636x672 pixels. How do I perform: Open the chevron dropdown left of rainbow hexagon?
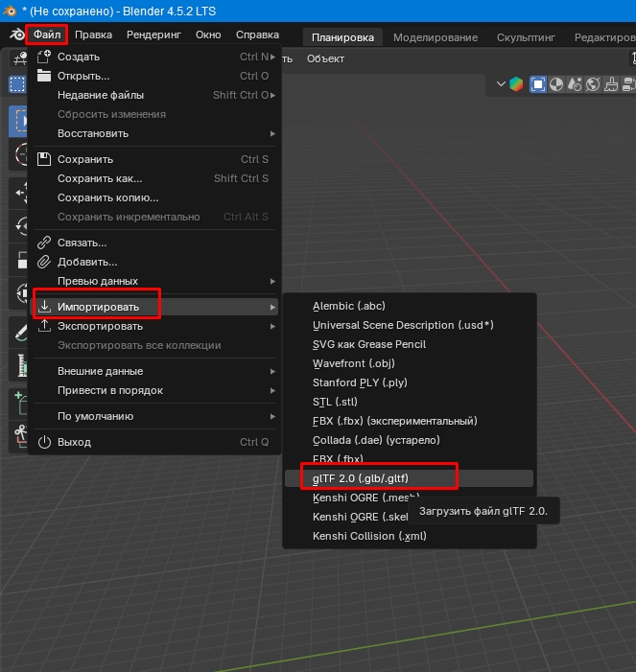coord(501,83)
